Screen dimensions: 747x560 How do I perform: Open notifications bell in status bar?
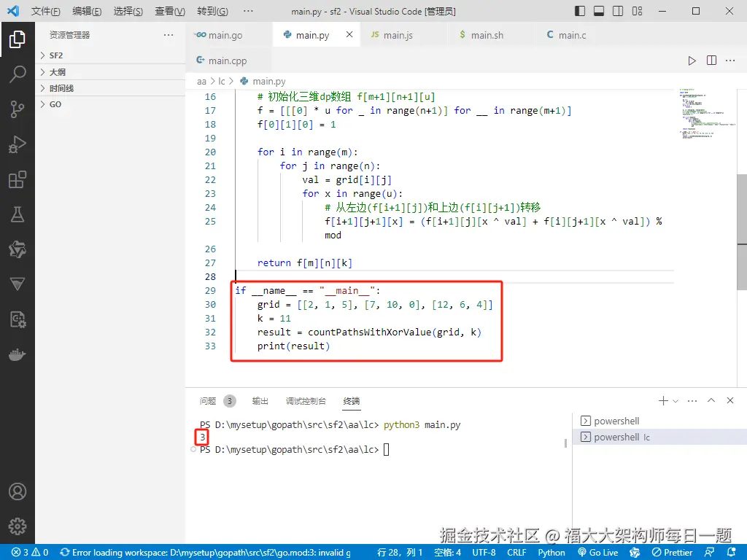click(731, 553)
